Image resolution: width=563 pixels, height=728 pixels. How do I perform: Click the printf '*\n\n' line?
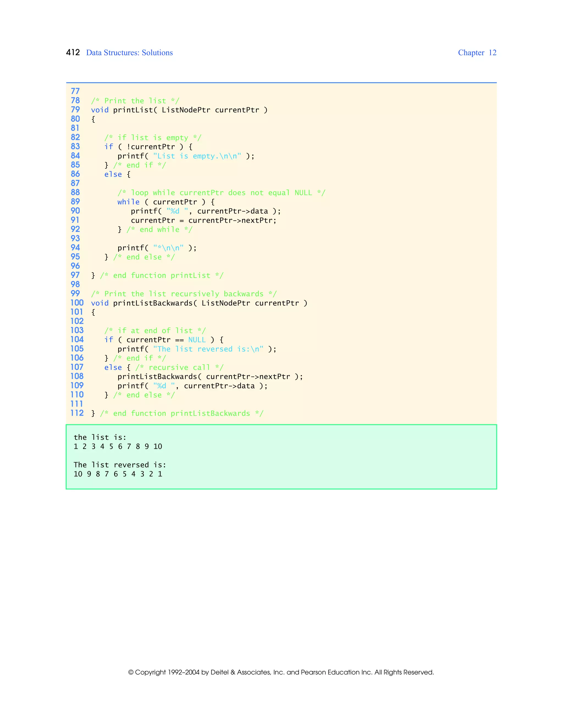point(157,248)
